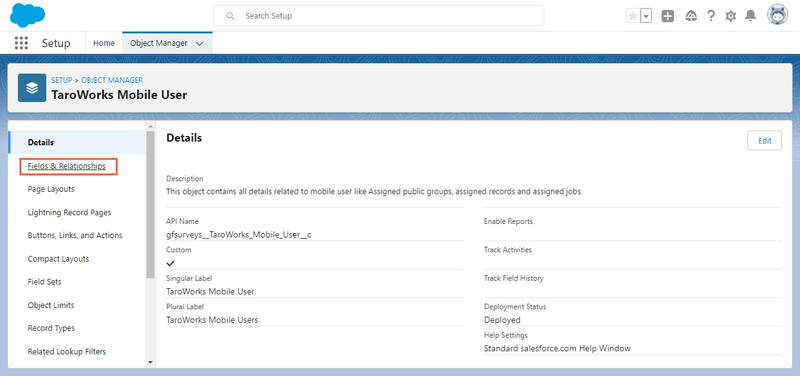Click the Setup app name label
The height and width of the screenshot is (376, 800).
(x=56, y=43)
